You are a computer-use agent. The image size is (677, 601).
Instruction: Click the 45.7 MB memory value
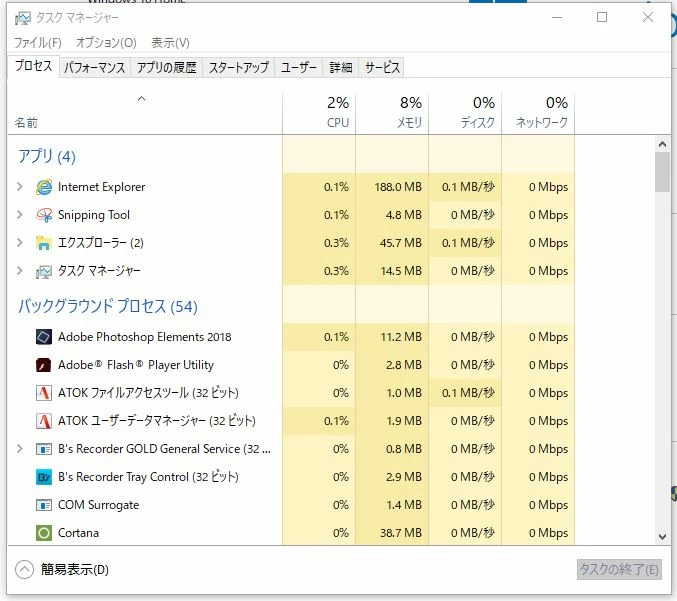click(x=401, y=243)
